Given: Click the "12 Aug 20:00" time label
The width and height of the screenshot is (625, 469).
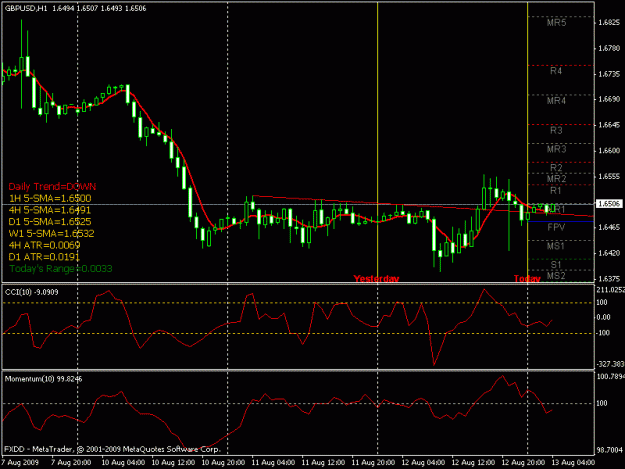Looking at the screenshot, I should click(x=523, y=462).
